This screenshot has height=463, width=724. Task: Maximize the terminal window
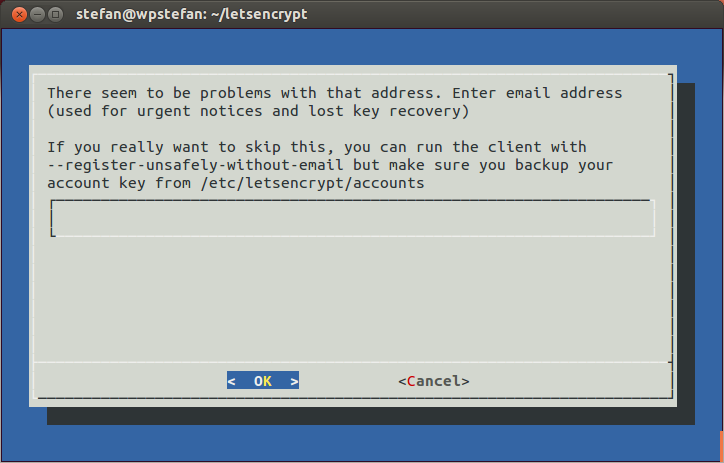tap(55, 14)
